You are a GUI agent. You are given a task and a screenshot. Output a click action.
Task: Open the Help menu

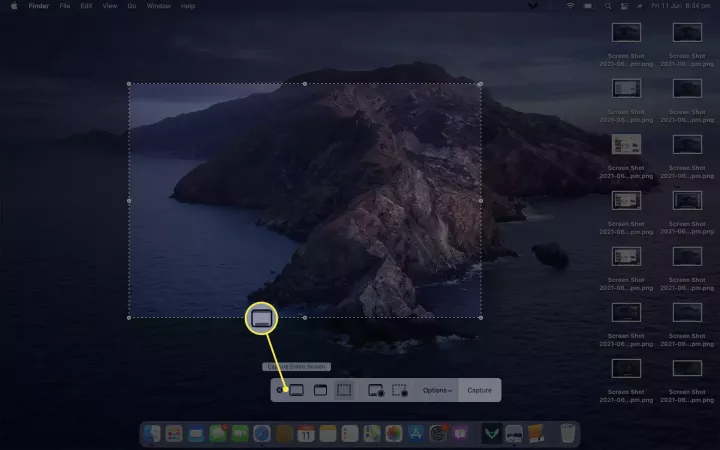pos(188,6)
